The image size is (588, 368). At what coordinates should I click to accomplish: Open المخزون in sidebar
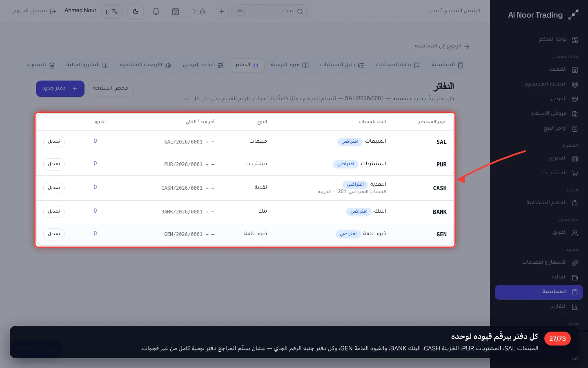539,158
